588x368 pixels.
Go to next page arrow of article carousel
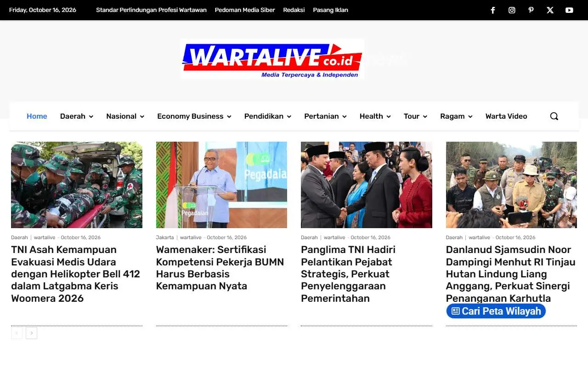coord(31,333)
